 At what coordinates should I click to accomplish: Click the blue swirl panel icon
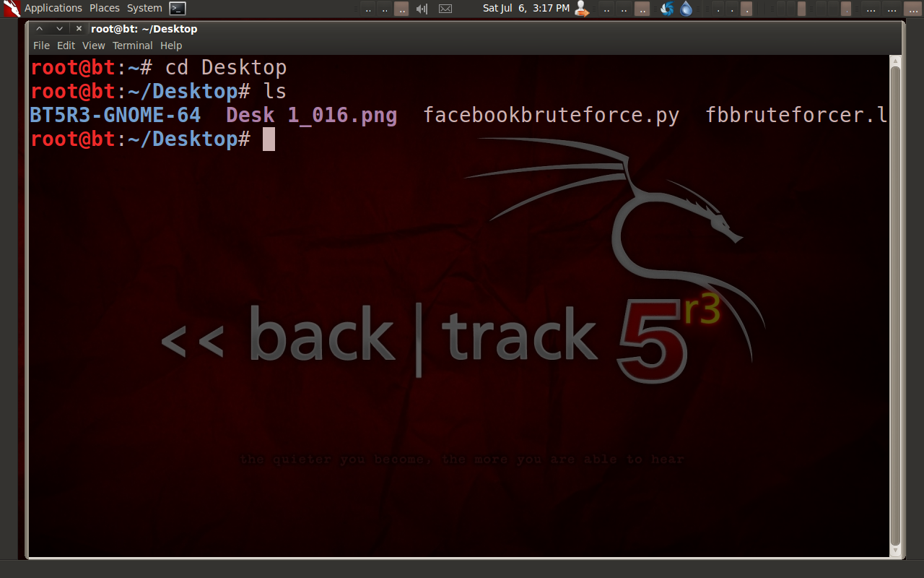(667, 9)
